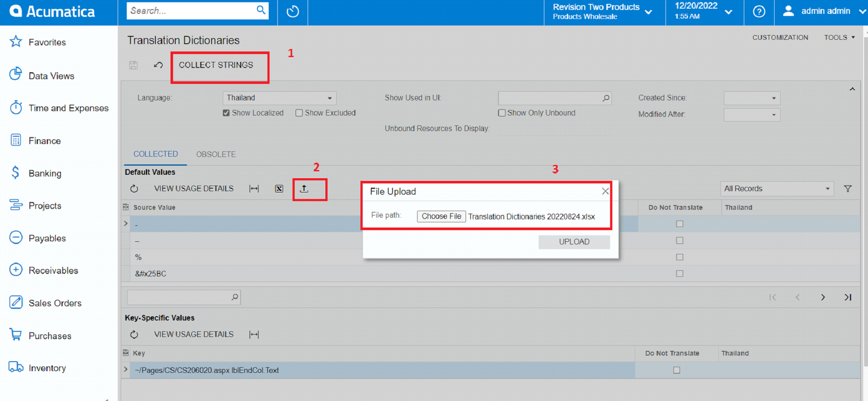The width and height of the screenshot is (868, 401).
Task: Enable Show Only Unbound checkbox
Action: 502,113
